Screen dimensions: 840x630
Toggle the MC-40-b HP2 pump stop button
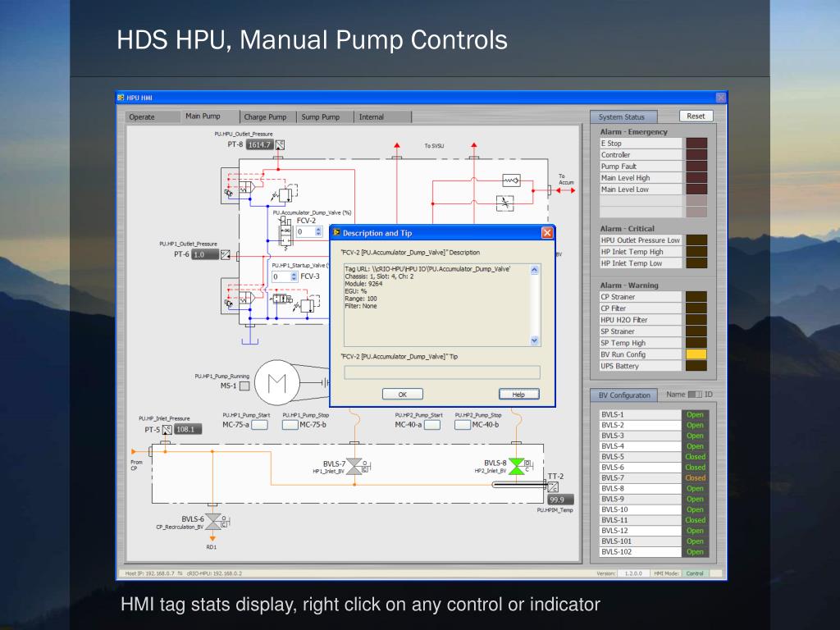463,425
